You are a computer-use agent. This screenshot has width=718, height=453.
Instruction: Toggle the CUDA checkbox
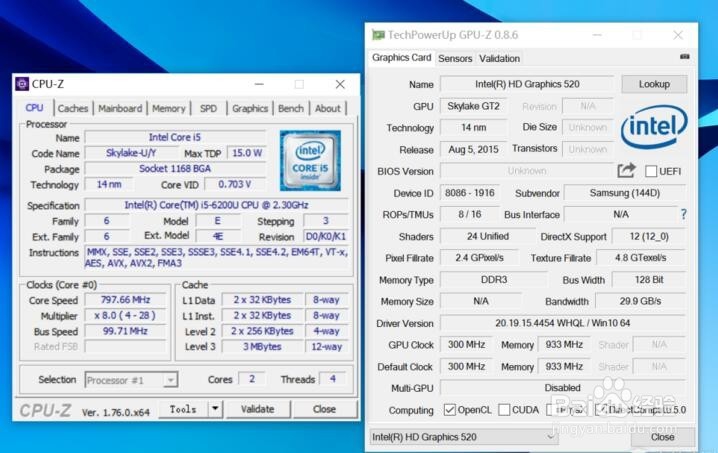[504, 410]
